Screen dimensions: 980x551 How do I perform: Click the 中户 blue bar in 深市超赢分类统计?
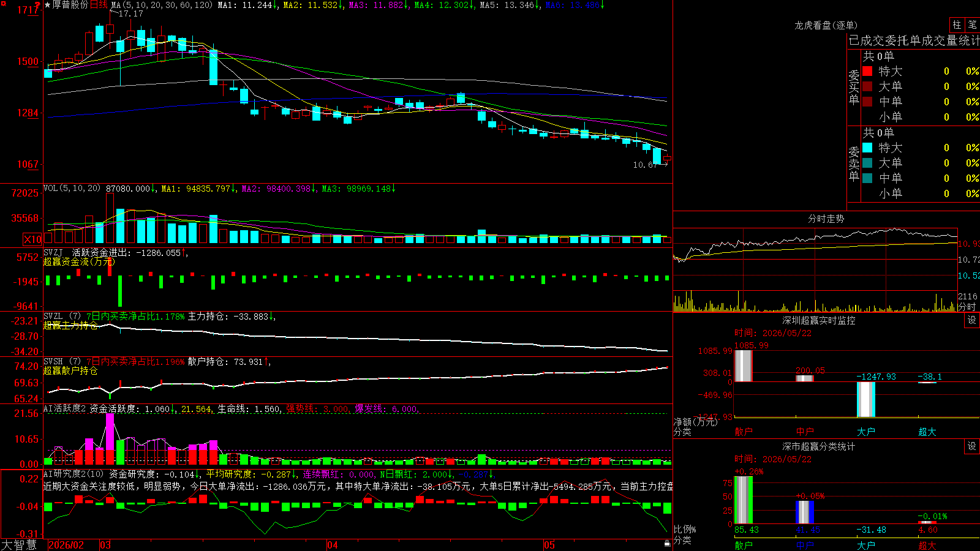coord(805,512)
